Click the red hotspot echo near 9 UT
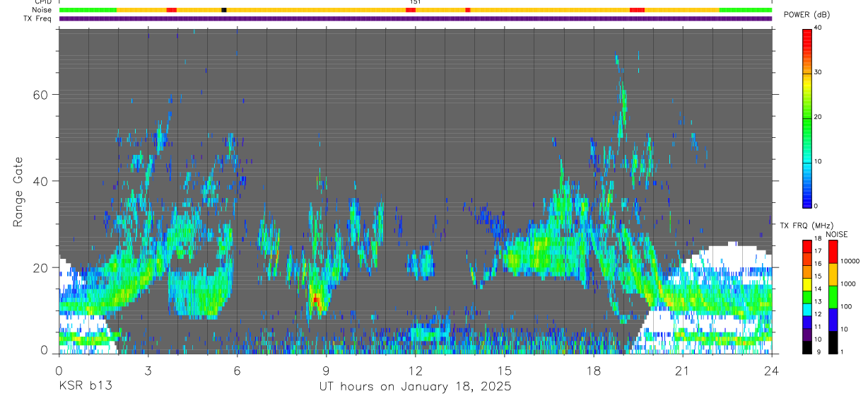The width and height of the screenshot is (868, 401). click(316, 301)
